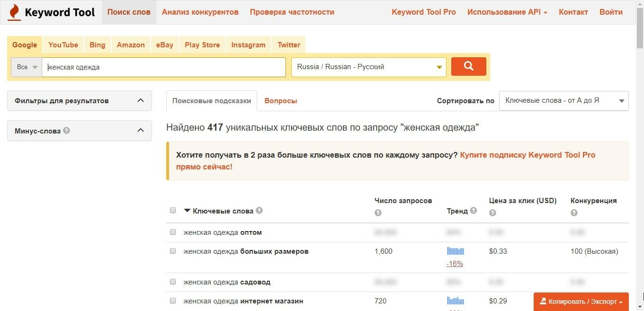This screenshot has width=644, height=311.
Task: Collapse the Фильтры для результатов panel
Action: (80, 101)
